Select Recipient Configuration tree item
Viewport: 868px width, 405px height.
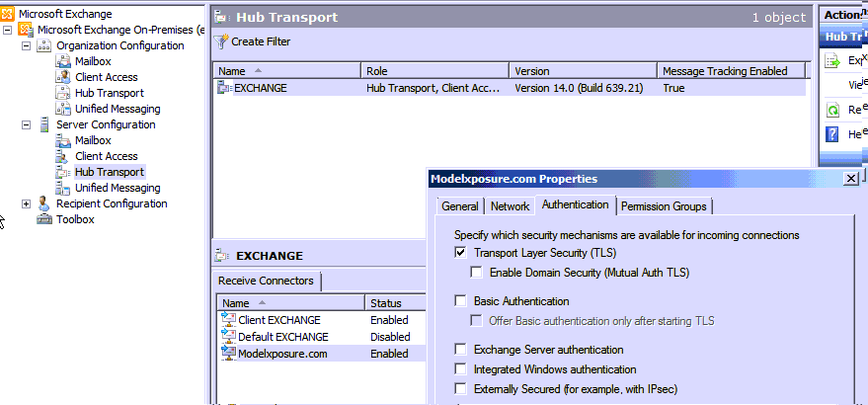[x=112, y=203]
